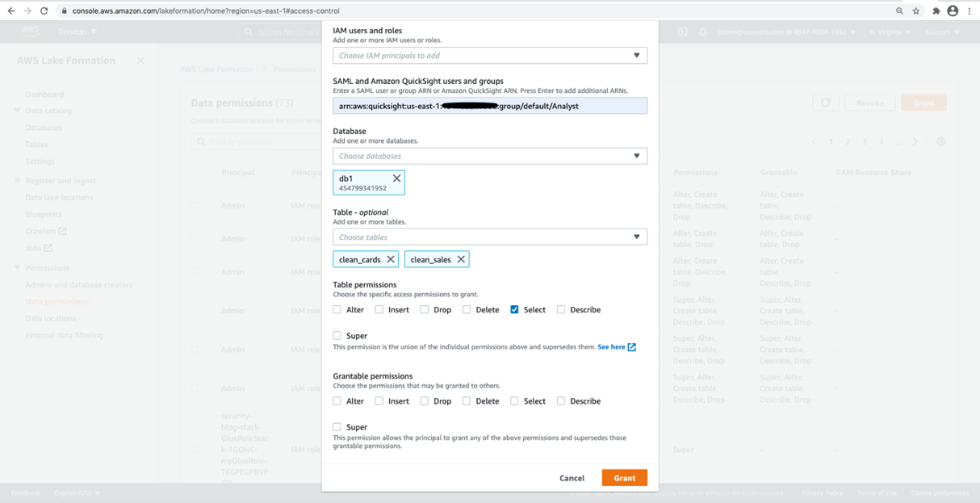Open the table settings gear icon
Viewport: 980px width, 503px height.
[941, 142]
